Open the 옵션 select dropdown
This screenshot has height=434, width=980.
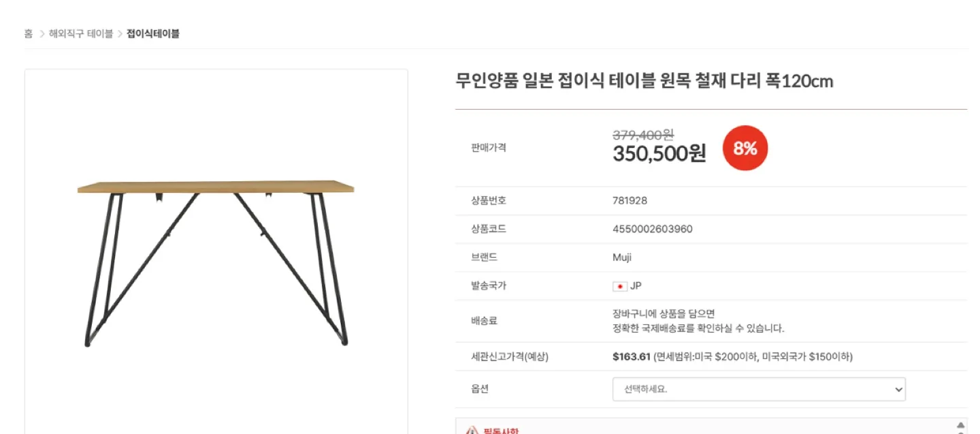point(758,390)
